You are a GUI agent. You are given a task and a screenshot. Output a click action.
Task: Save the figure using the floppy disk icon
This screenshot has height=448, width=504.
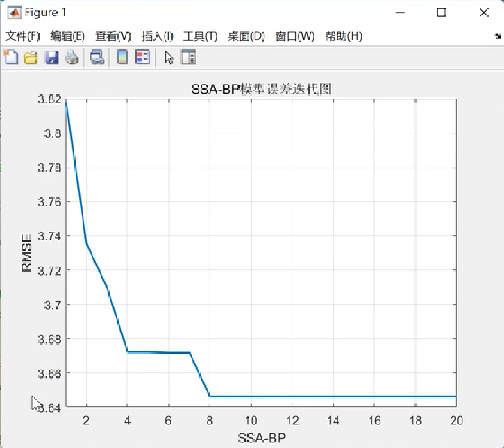(x=52, y=58)
